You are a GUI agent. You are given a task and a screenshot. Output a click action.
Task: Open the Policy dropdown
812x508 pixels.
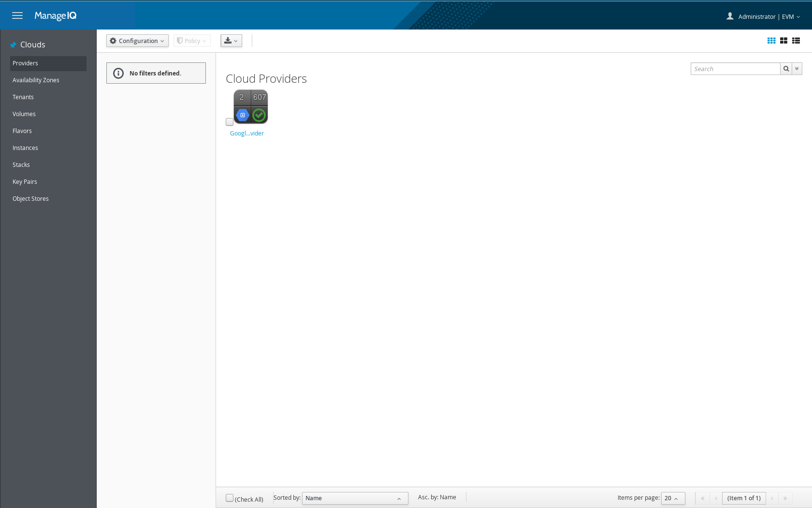pyautogui.click(x=192, y=41)
